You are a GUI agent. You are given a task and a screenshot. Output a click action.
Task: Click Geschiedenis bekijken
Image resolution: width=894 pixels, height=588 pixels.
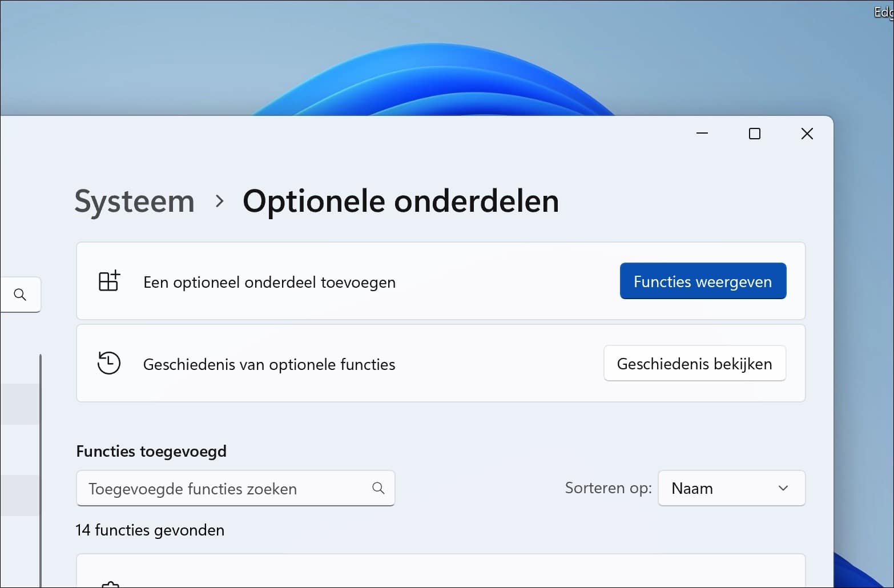(694, 363)
